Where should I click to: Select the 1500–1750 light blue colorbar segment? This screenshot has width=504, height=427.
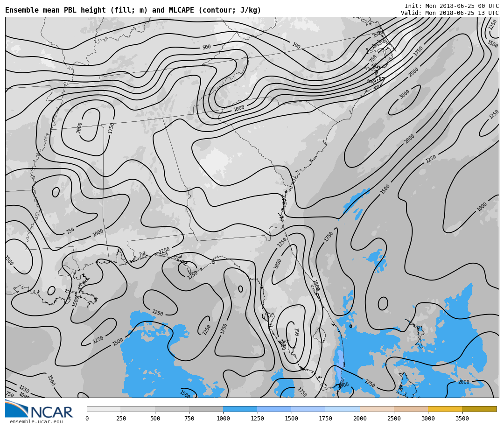(x=308, y=409)
